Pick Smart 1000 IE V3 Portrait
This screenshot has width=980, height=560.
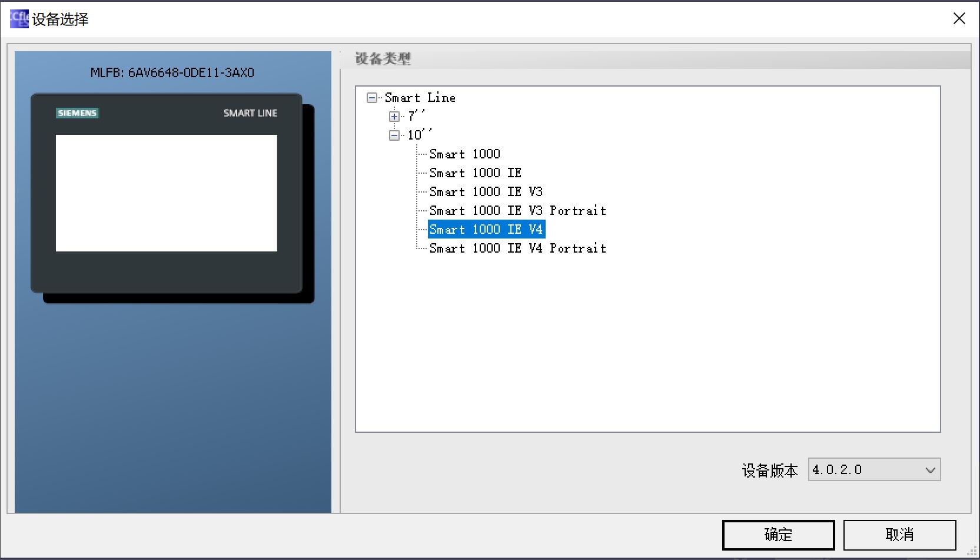pos(517,211)
